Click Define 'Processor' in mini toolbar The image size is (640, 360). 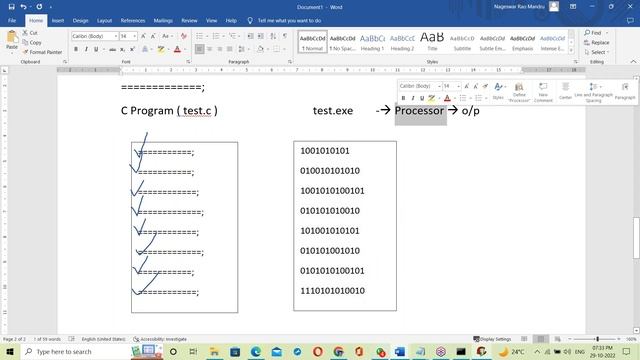pos(519,92)
